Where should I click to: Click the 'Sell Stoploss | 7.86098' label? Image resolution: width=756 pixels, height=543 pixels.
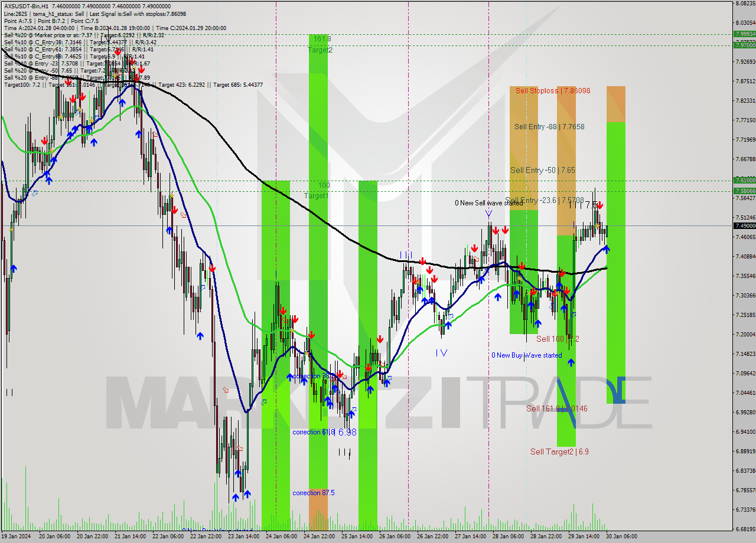(552, 91)
